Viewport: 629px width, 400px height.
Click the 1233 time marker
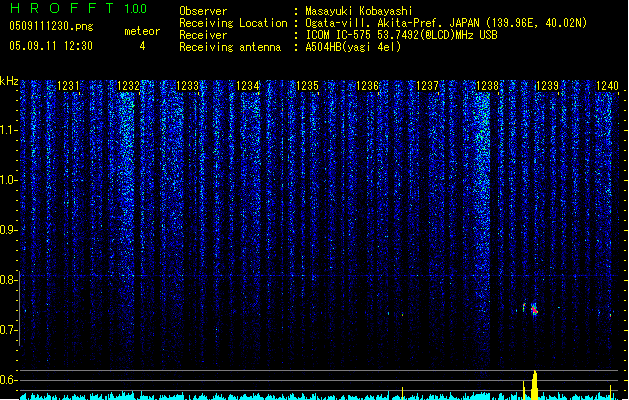(188, 86)
